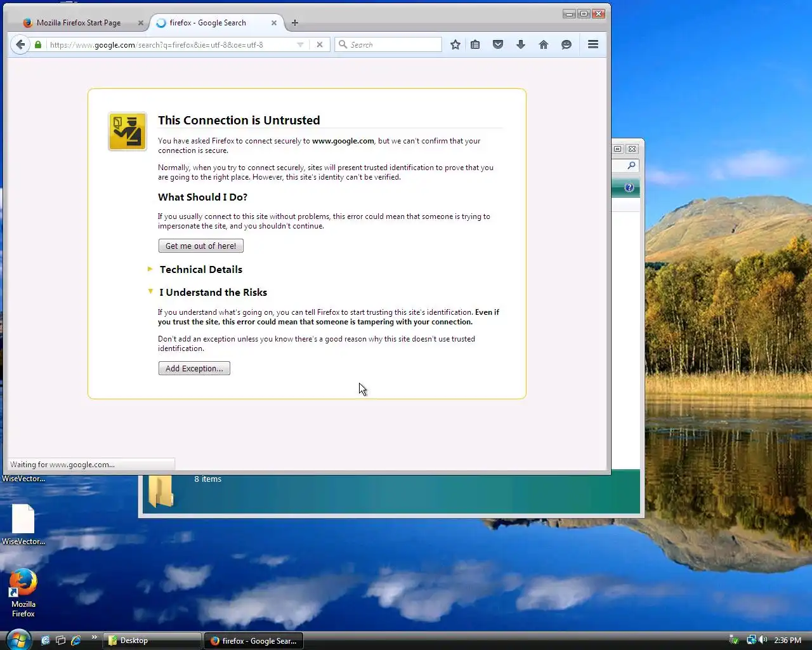
Task: Open the Hello chat bubble icon
Action: [566, 44]
